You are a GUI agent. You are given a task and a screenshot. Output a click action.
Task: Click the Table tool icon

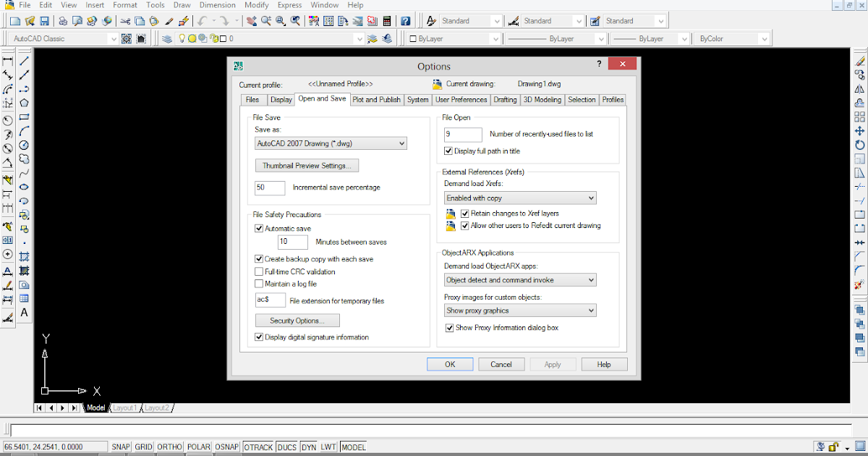coord(24,298)
